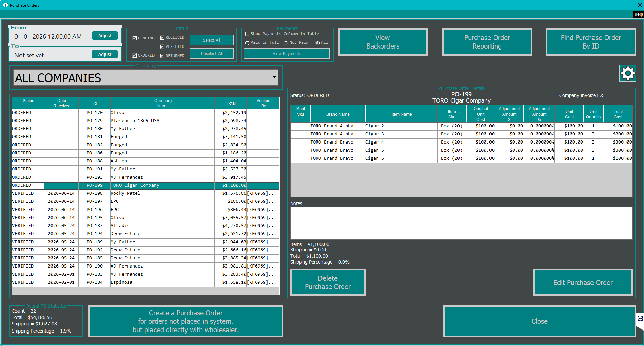Viewport: 644px width, 346px height.
Task: Select PO-194 Drew Estate order
Action: [x=145, y=234]
